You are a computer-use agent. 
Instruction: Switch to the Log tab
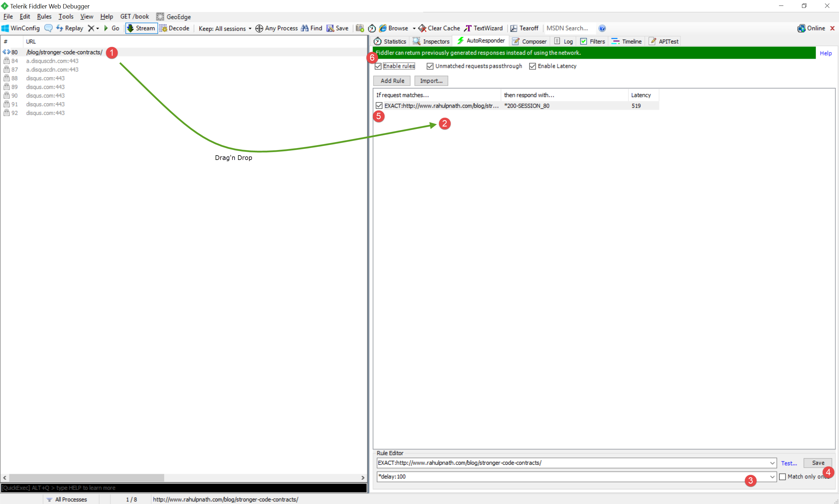point(564,41)
